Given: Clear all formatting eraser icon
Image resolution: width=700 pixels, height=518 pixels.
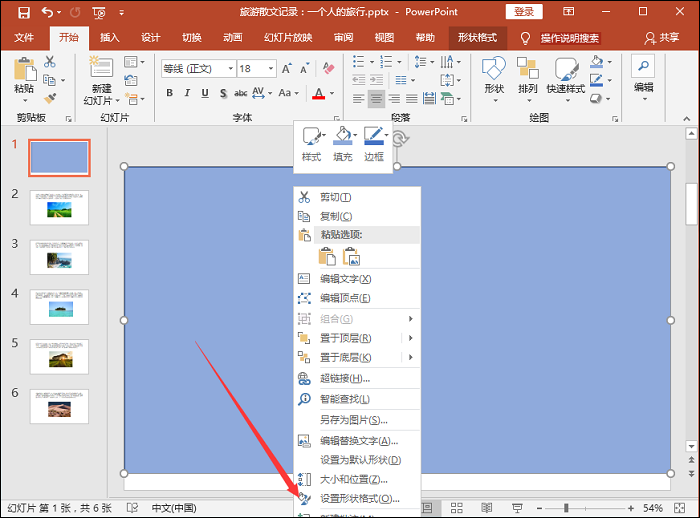Looking at the screenshot, I should coord(328,68).
